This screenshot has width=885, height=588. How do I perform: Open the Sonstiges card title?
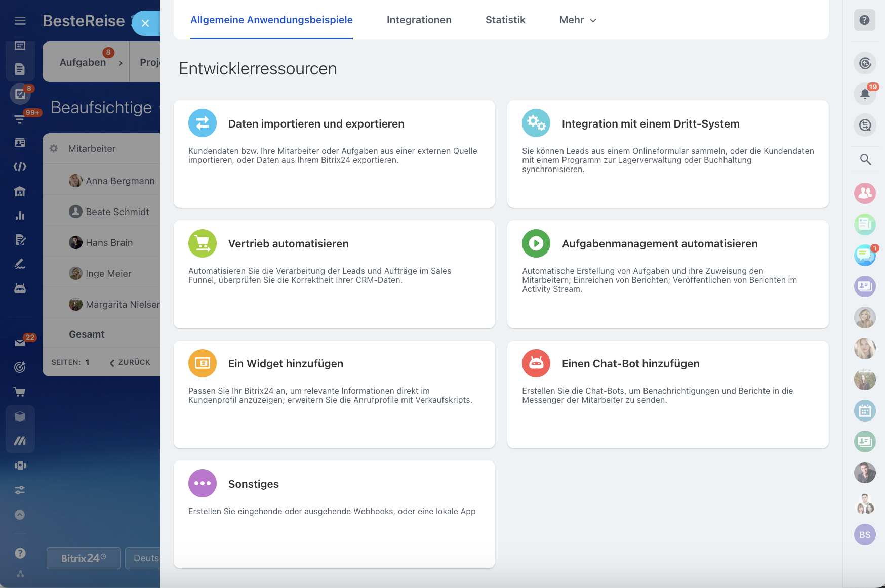253,484
